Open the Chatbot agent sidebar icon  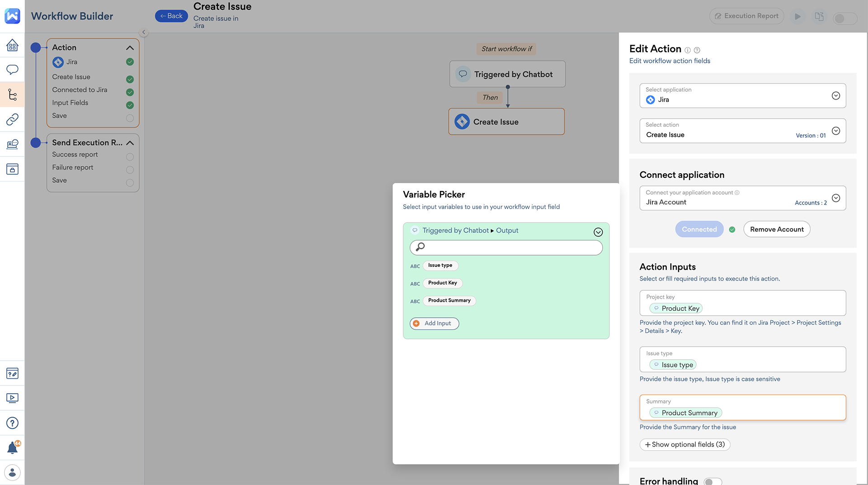[x=12, y=144]
